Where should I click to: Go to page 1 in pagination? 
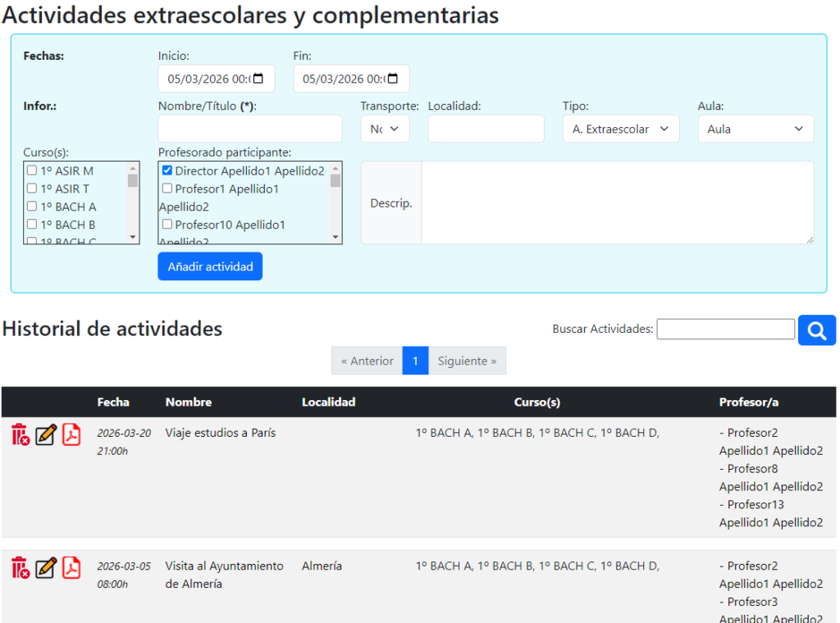pyautogui.click(x=415, y=361)
